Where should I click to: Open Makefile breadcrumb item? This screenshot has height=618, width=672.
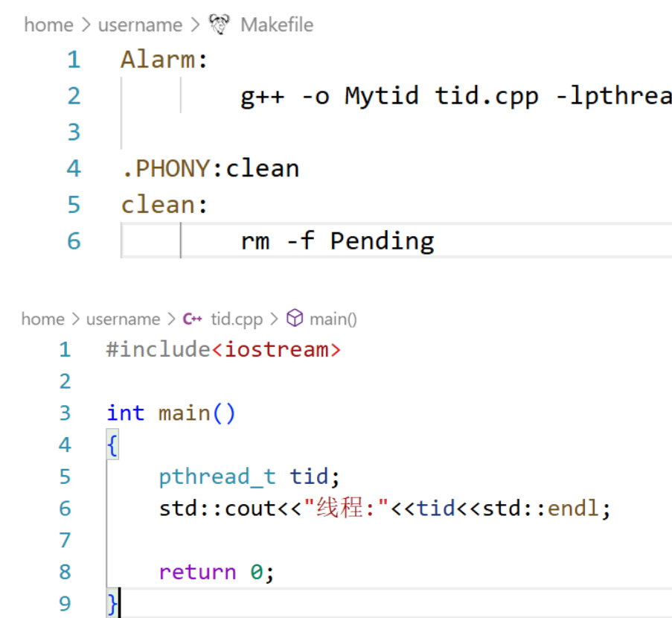[276, 25]
